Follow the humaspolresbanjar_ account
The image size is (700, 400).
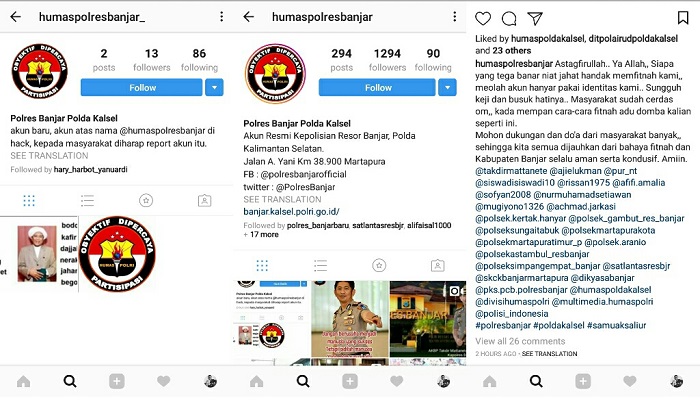(142, 88)
